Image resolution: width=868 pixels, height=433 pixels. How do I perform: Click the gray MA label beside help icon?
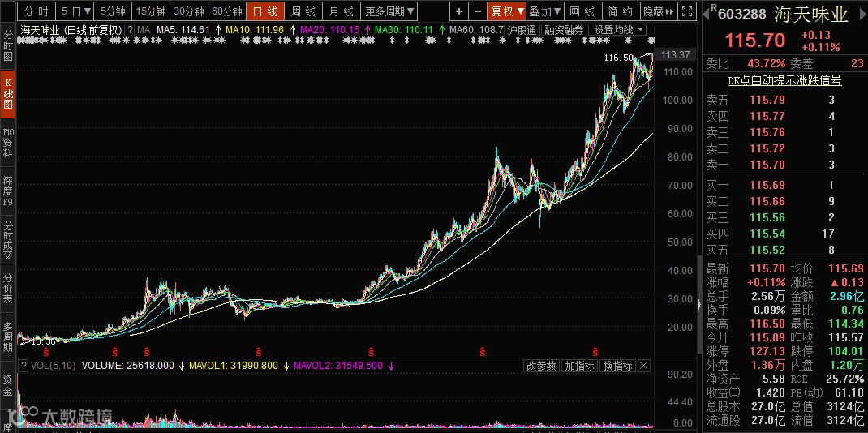click(144, 30)
